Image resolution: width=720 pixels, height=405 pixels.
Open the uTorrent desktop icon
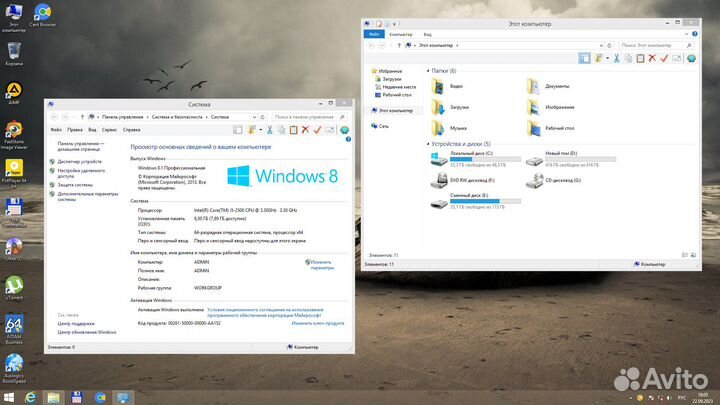(14, 287)
